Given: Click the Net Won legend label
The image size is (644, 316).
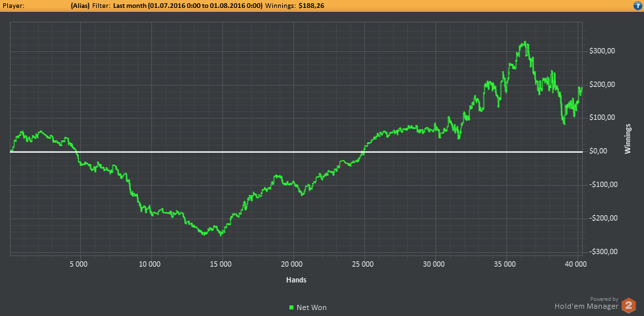Looking at the screenshot, I should [x=312, y=307].
